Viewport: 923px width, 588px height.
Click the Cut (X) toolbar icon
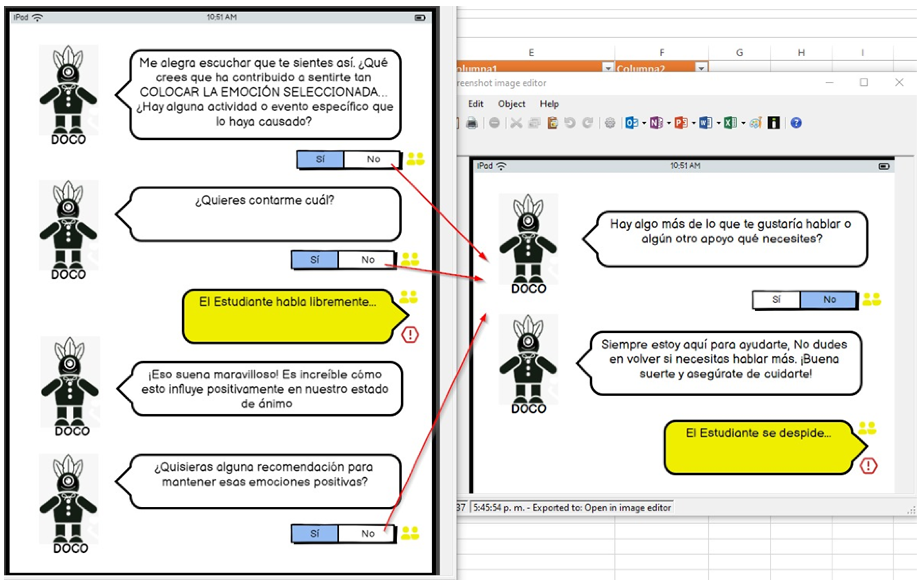(x=516, y=123)
